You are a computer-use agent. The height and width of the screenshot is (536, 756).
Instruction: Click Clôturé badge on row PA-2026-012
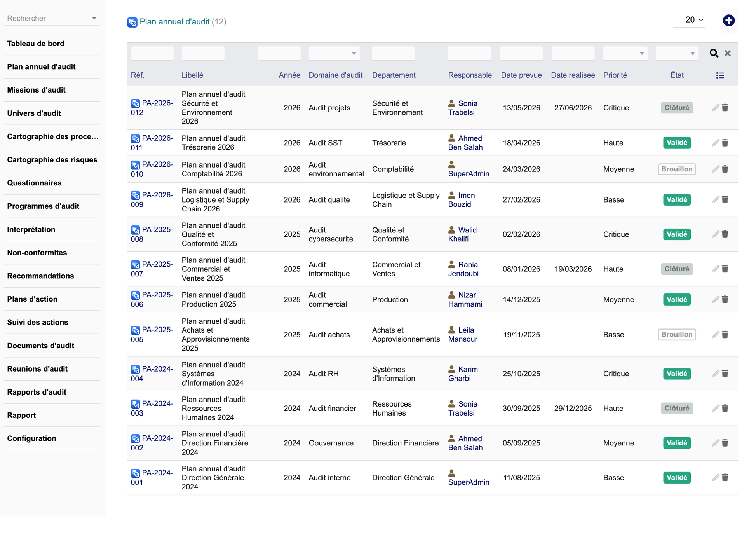tap(677, 108)
